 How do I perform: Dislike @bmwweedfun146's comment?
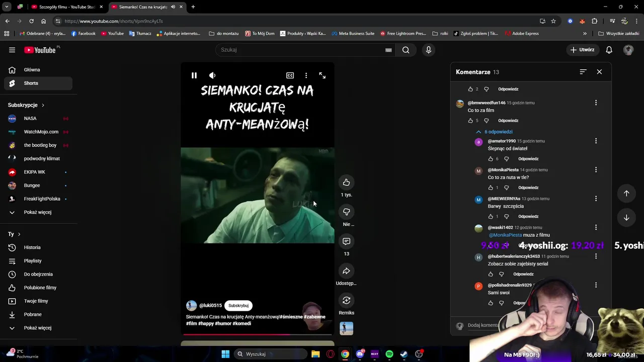click(x=487, y=121)
